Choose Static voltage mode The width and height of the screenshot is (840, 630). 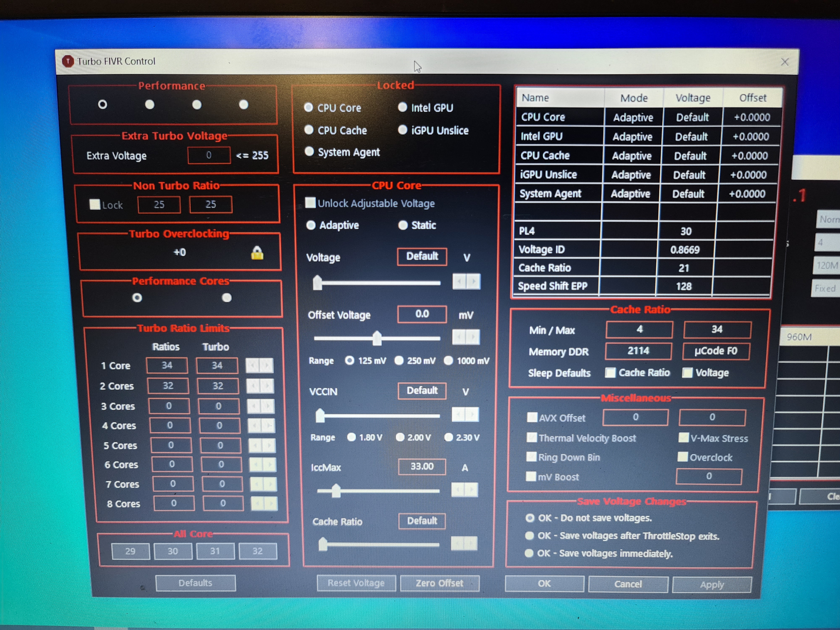[403, 225]
